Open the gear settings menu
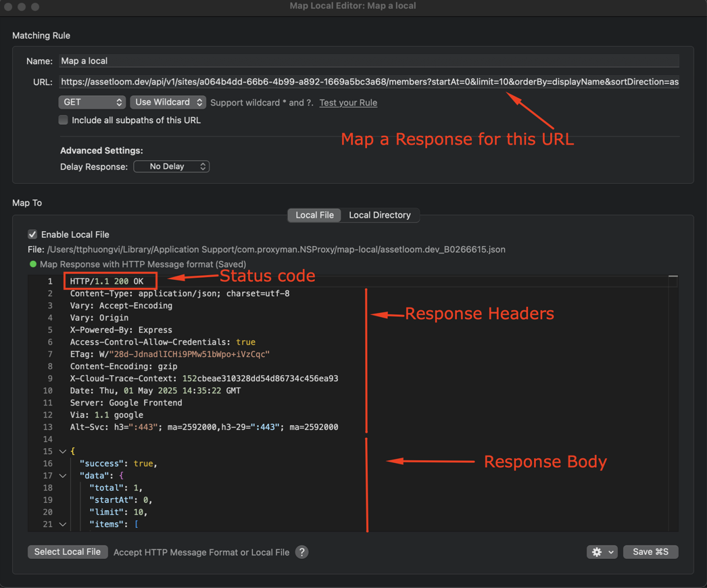Image resolution: width=707 pixels, height=588 pixels. 602,552
